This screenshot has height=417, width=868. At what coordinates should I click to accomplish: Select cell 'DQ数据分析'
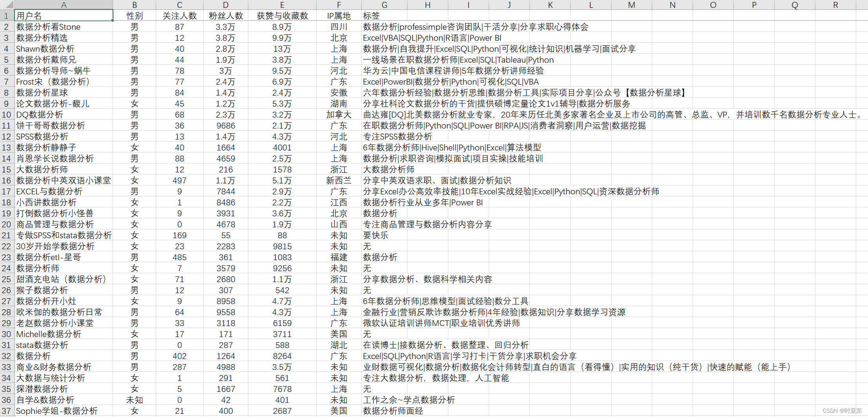(64, 115)
